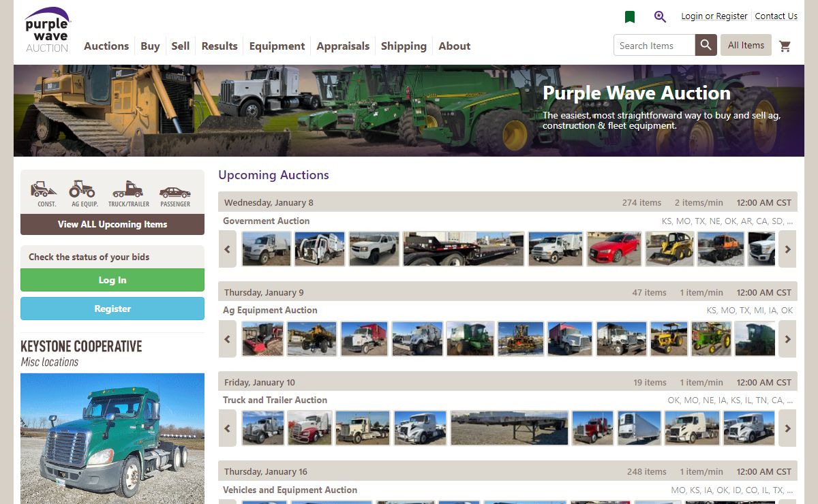Open red car thumbnail in Government Auction
818x504 pixels.
click(614, 249)
